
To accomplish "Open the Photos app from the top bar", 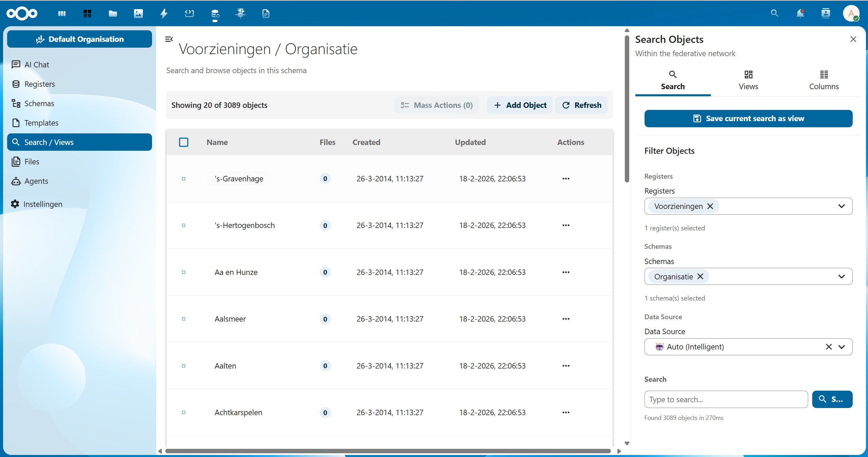I will 138,13.
